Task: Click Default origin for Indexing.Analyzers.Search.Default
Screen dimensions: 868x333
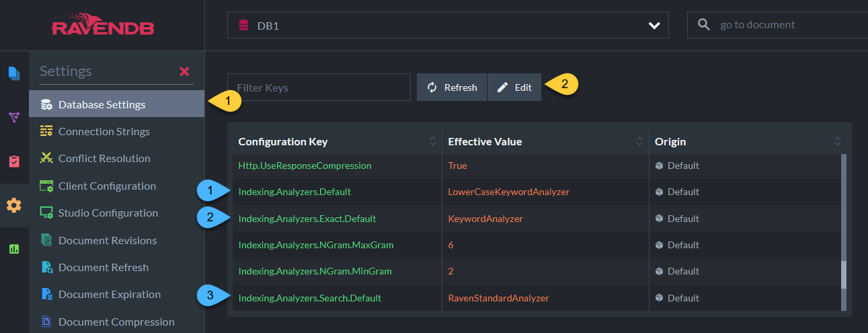Action: (677, 298)
